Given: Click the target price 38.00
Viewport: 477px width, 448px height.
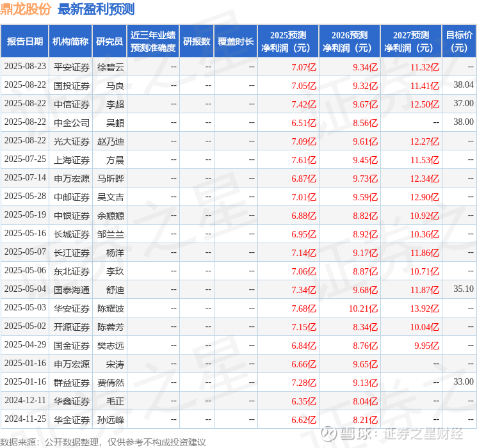Looking at the screenshot, I should click(464, 122).
